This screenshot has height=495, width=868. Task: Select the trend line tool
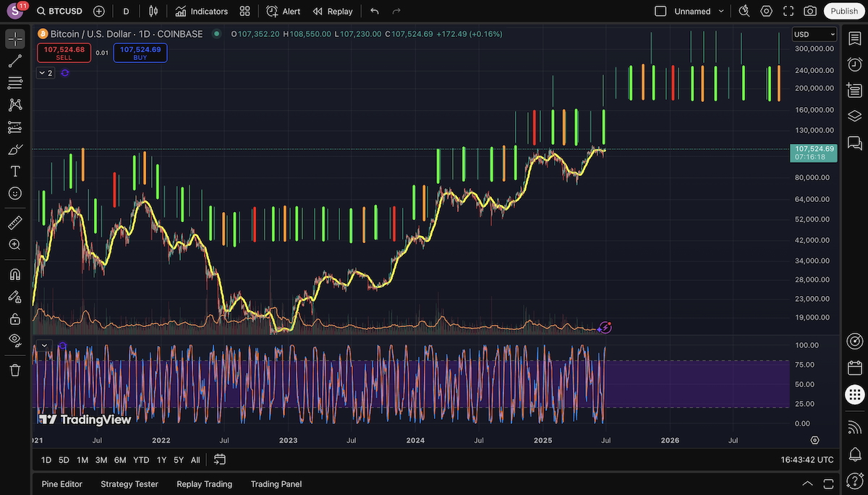(x=15, y=61)
